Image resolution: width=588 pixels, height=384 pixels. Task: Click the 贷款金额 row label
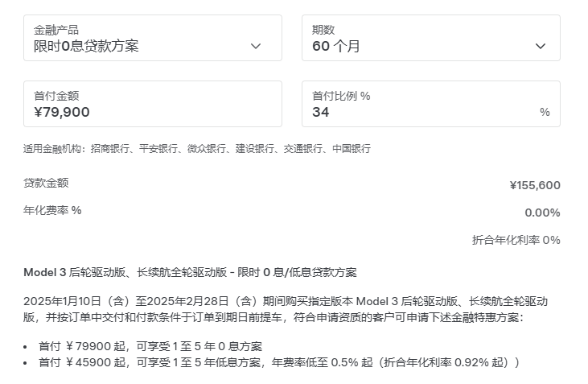pos(46,183)
